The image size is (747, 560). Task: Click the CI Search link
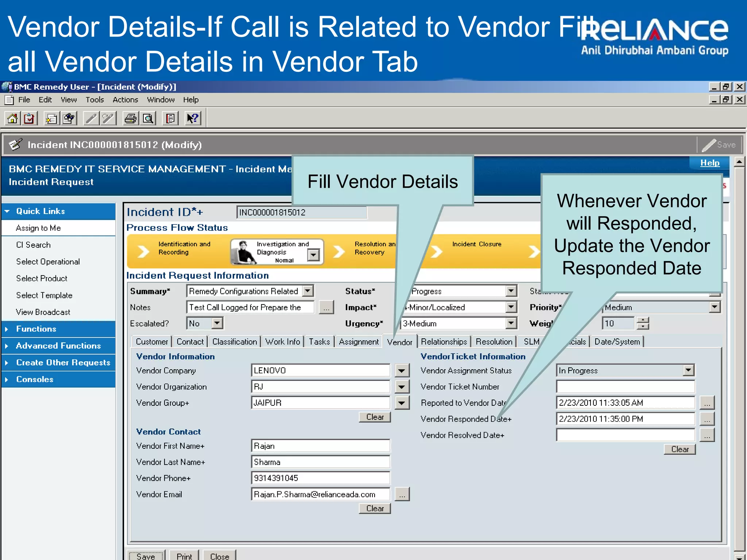pos(34,245)
